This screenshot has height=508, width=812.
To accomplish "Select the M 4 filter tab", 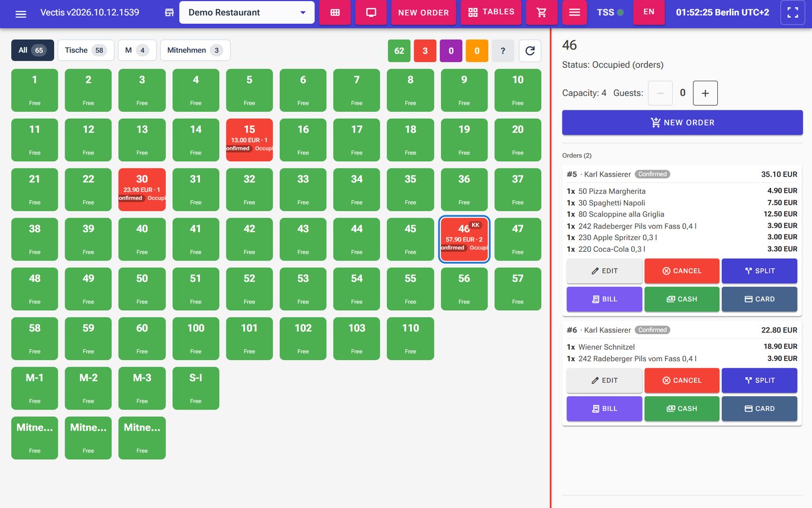I will [137, 50].
